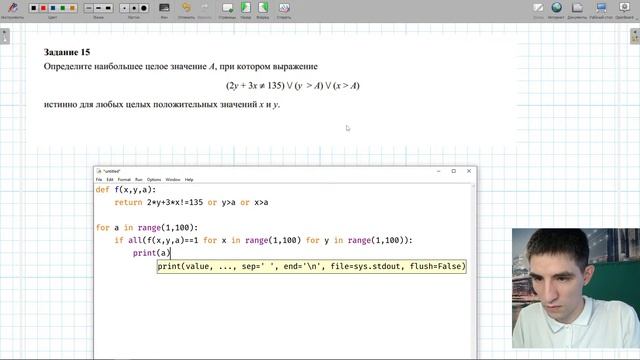640x360 pixels.
Task: Choose the thickest line width
Action: [108, 8]
